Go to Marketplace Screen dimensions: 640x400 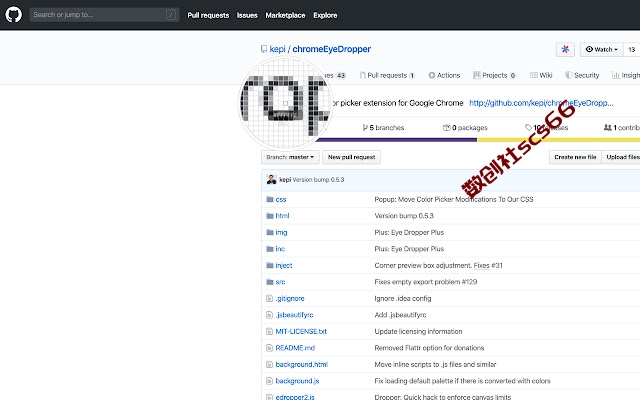click(x=285, y=15)
